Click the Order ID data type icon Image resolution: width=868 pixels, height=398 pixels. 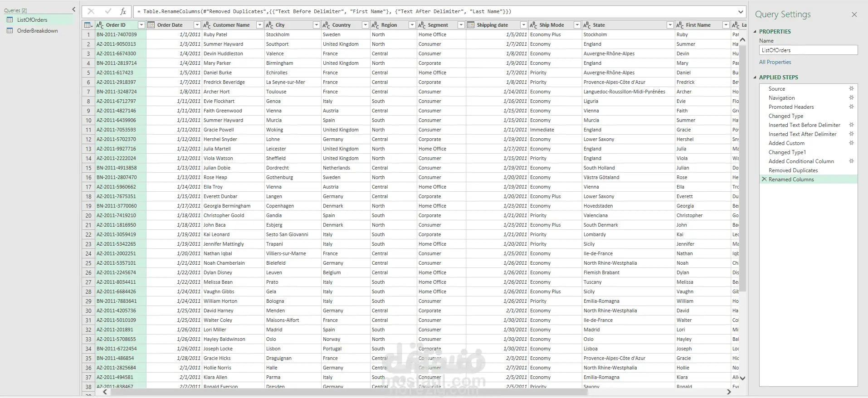pyautogui.click(x=100, y=25)
